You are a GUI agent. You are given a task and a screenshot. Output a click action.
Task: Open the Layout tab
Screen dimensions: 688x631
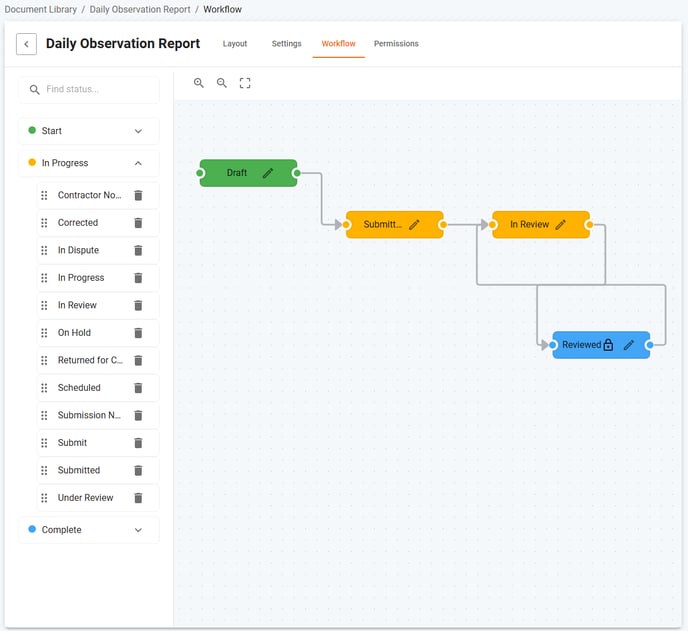pyautogui.click(x=235, y=44)
